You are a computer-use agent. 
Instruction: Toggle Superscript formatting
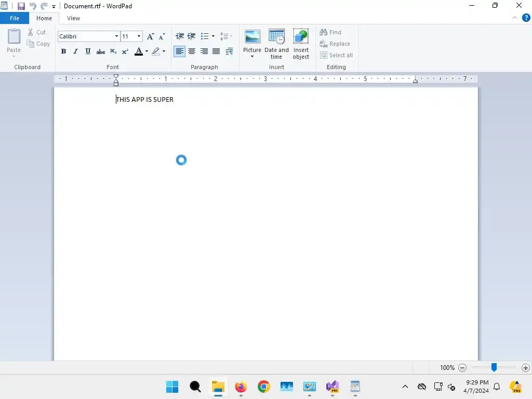coord(125,51)
